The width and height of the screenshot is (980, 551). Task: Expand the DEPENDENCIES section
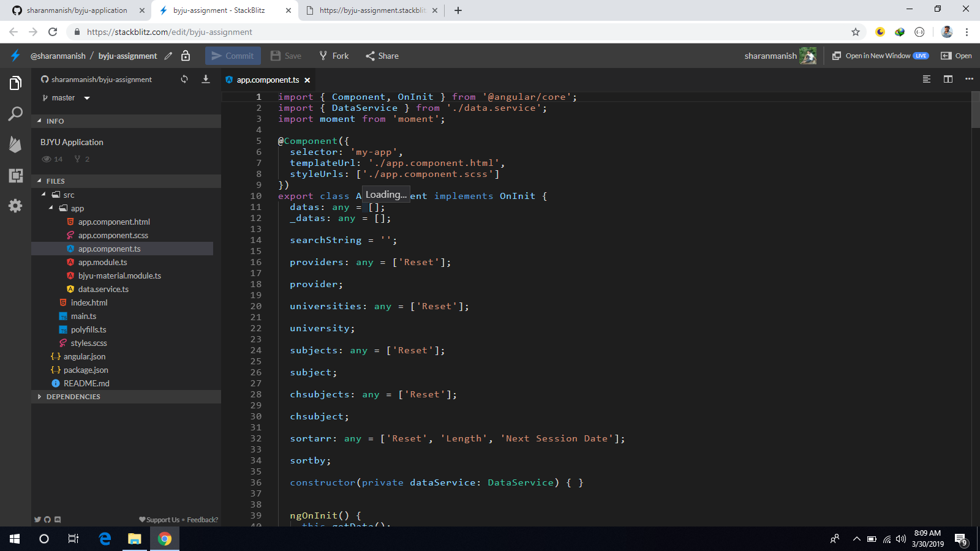[126, 397]
